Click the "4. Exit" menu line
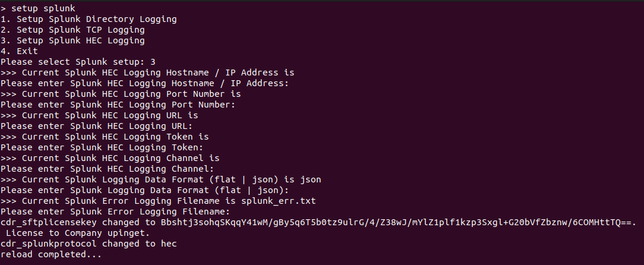The height and width of the screenshot is (265, 644). click(19, 51)
